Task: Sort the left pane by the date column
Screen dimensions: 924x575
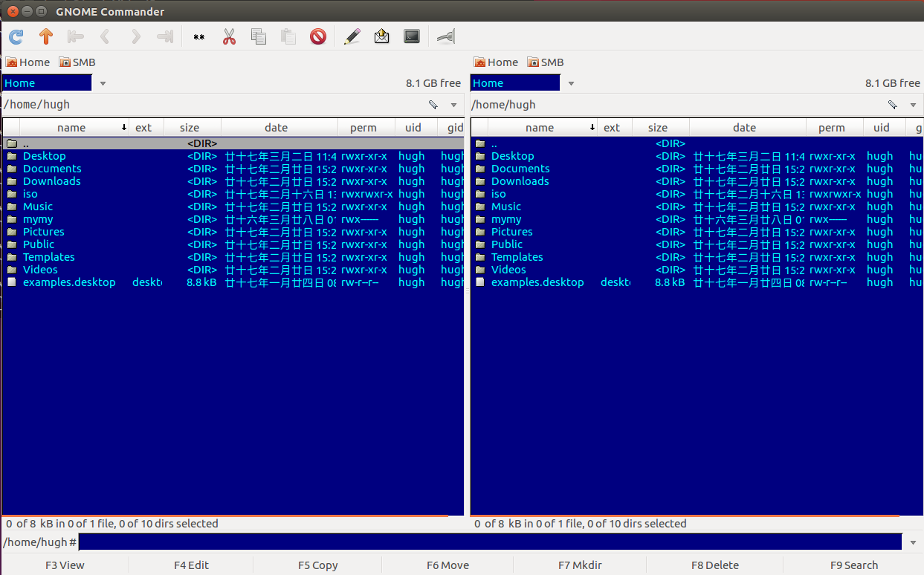Action: [x=276, y=128]
